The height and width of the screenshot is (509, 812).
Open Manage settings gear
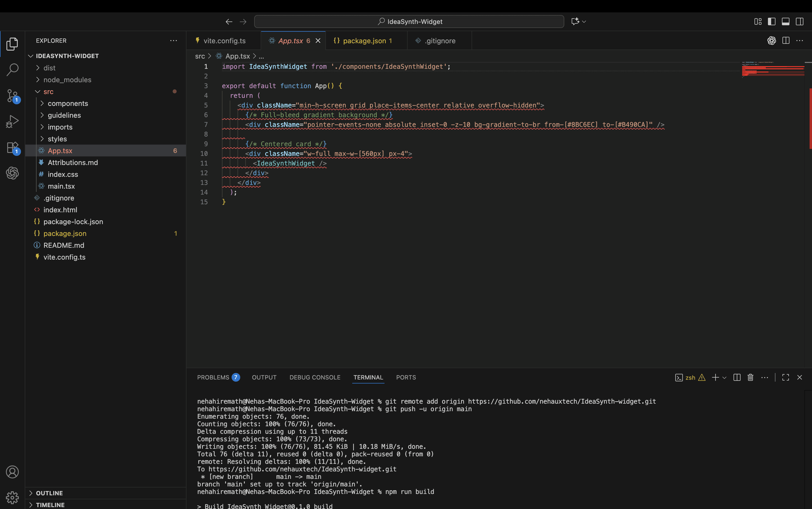click(12, 497)
